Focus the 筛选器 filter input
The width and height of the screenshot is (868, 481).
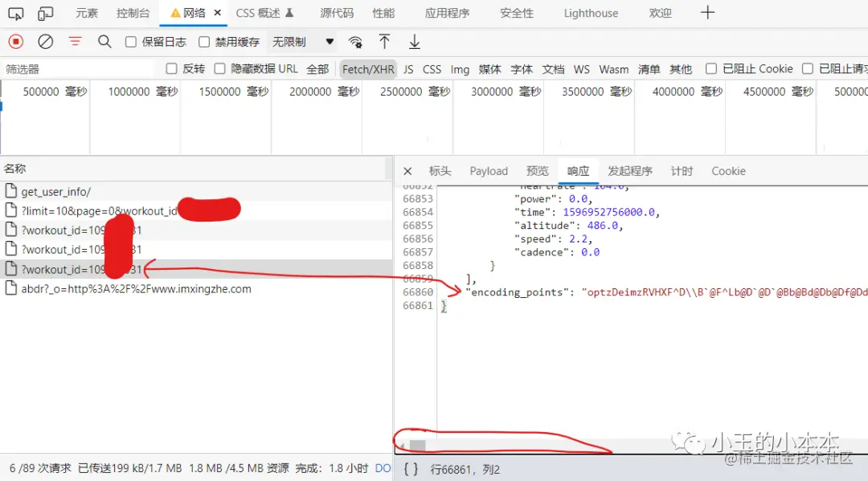[77, 69]
